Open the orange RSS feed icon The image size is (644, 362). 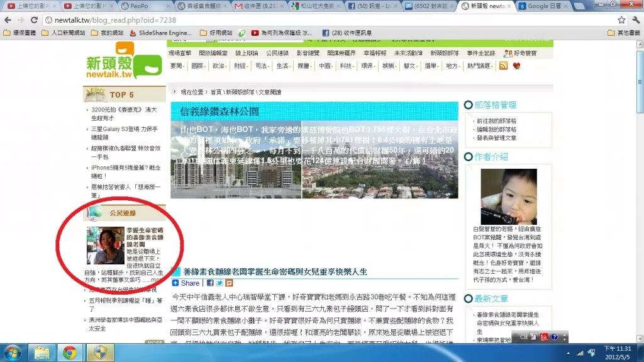click(503, 66)
